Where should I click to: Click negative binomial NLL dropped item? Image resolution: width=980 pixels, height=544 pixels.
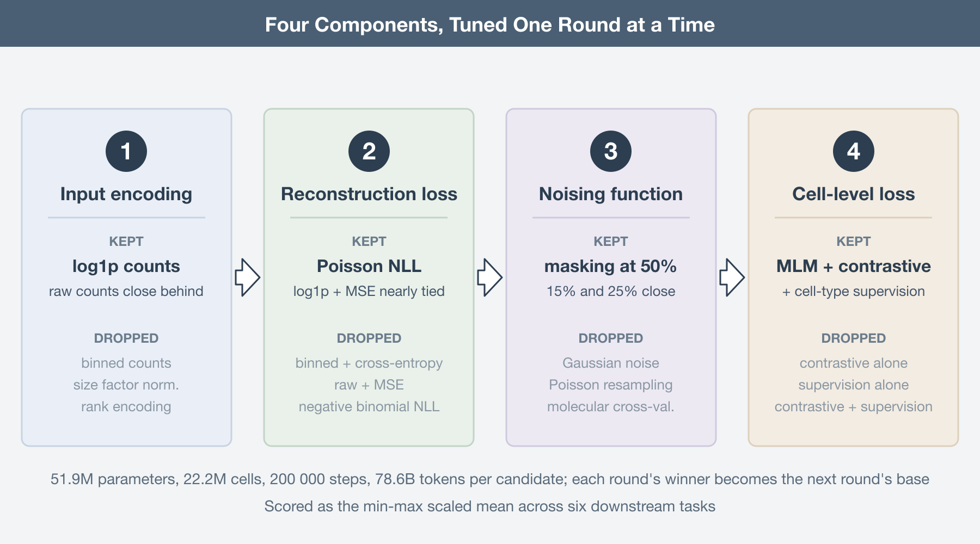[x=369, y=407]
